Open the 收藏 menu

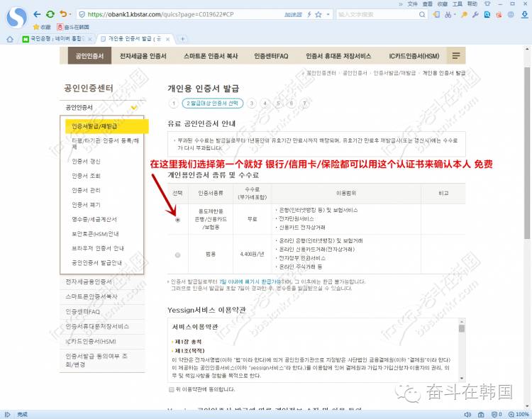click(x=443, y=4)
